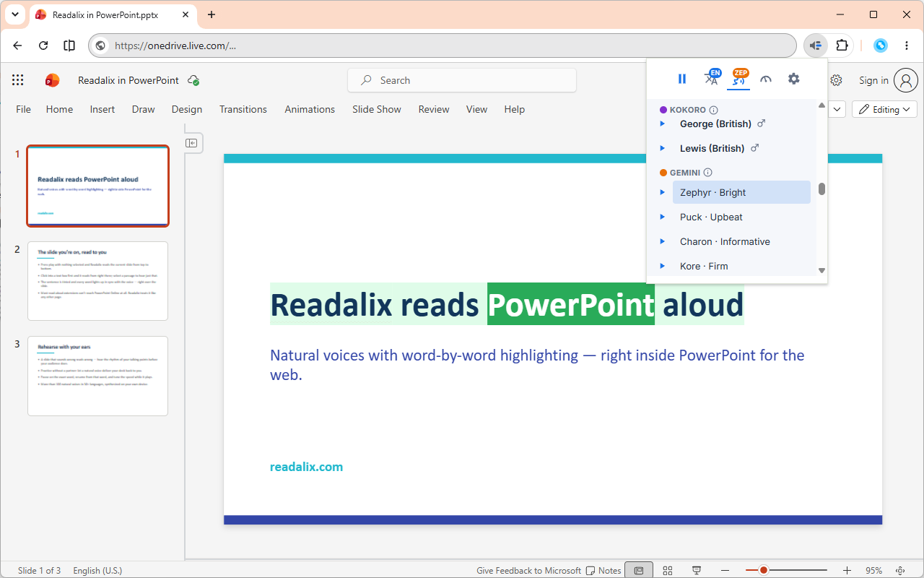Viewport: 924px width, 578px height.
Task: Open the Readalix reading speed gauge
Action: (766, 79)
